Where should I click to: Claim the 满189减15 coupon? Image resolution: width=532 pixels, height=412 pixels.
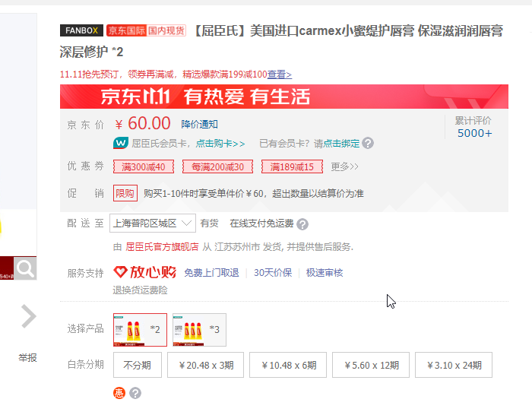point(292,166)
